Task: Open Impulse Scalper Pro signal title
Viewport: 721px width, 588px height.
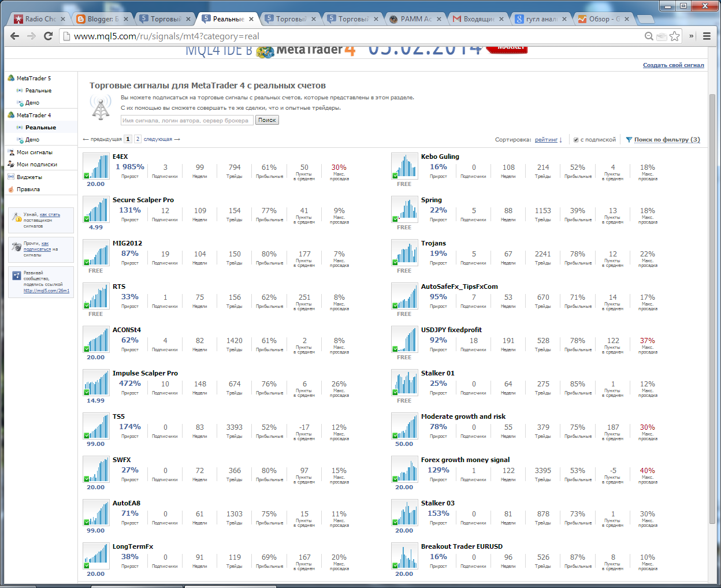Action: pos(145,373)
